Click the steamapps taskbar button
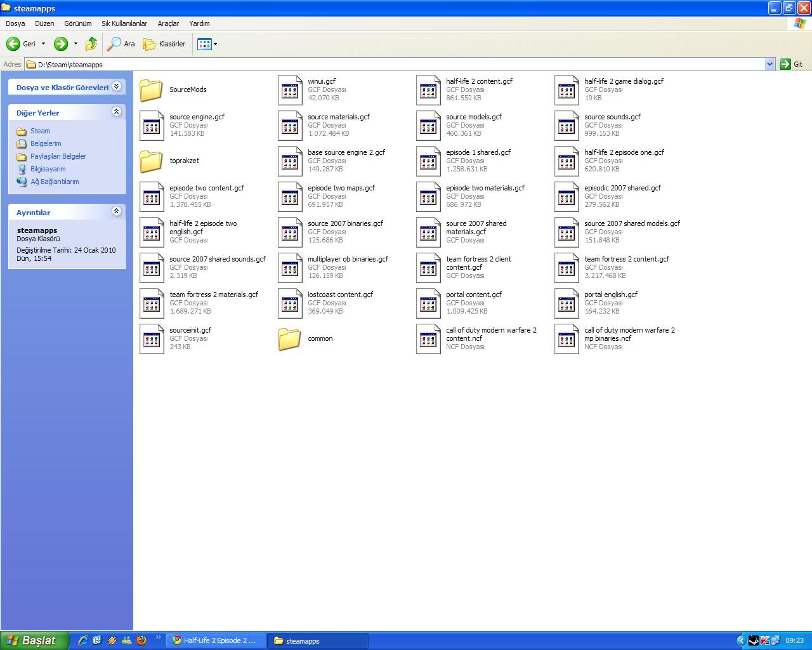Screen dimensions: 812x650 click(x=317, y=640)
